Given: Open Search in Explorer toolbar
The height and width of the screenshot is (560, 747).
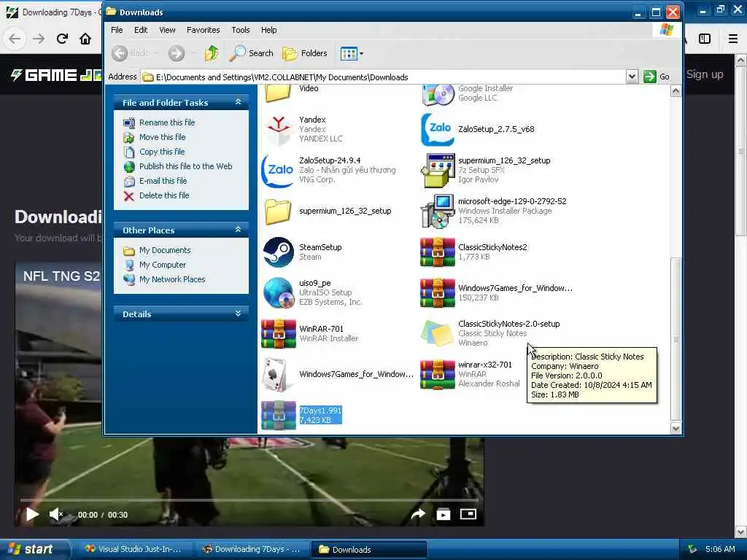Looking at the screenshot, I should 251,53.
